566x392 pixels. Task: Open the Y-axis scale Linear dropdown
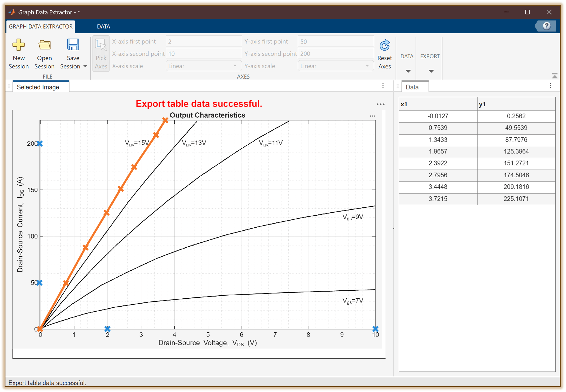tap(335, 66)
